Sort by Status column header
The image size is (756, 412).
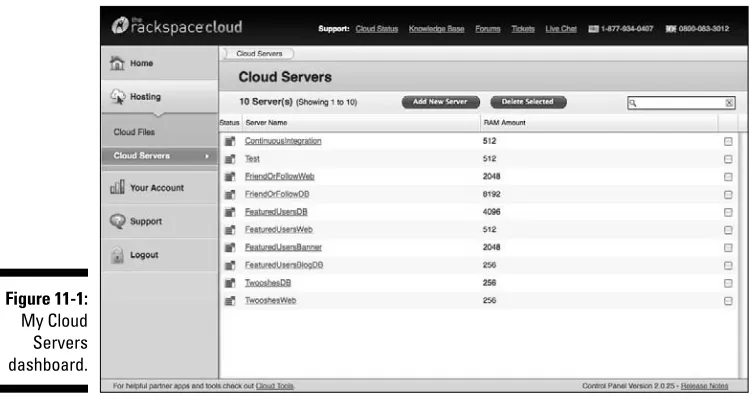(230, 123)
